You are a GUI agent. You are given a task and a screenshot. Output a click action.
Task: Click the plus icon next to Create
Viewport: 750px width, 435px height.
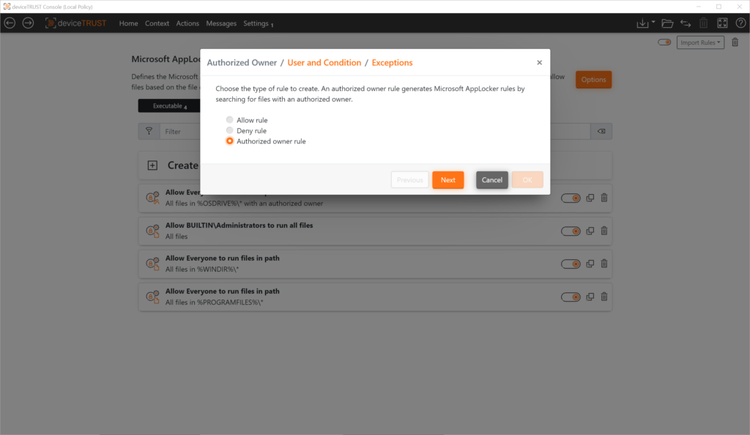[152, 166]
